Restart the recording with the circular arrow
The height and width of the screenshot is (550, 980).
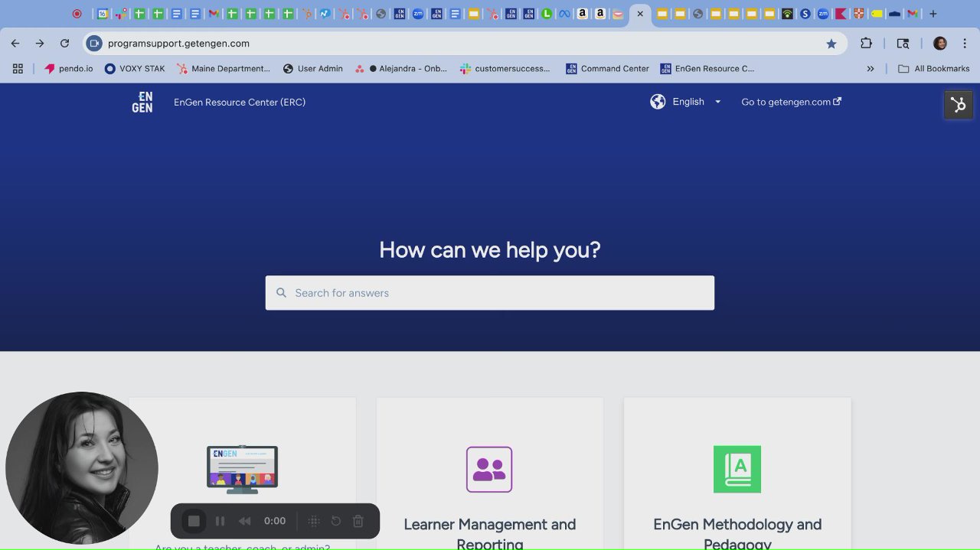[335, 521]
